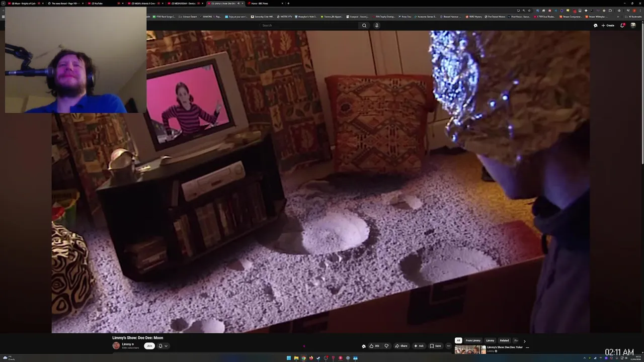Open the Limmy channel name link

click(127, 344)
